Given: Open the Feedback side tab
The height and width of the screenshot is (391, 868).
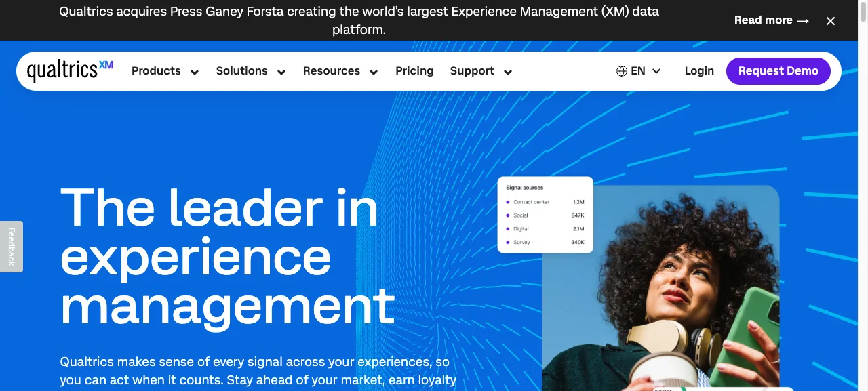Looking at the screenshot, I should (x=12, y=247).
